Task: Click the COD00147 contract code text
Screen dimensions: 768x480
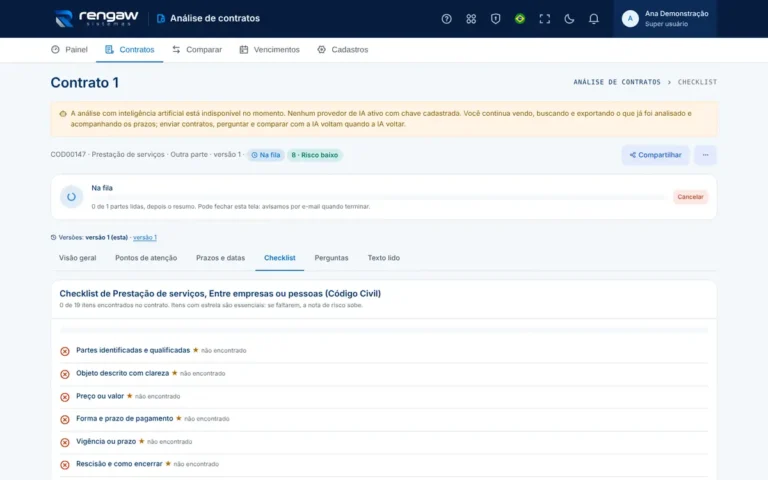Action: click(x=68, y=154)
